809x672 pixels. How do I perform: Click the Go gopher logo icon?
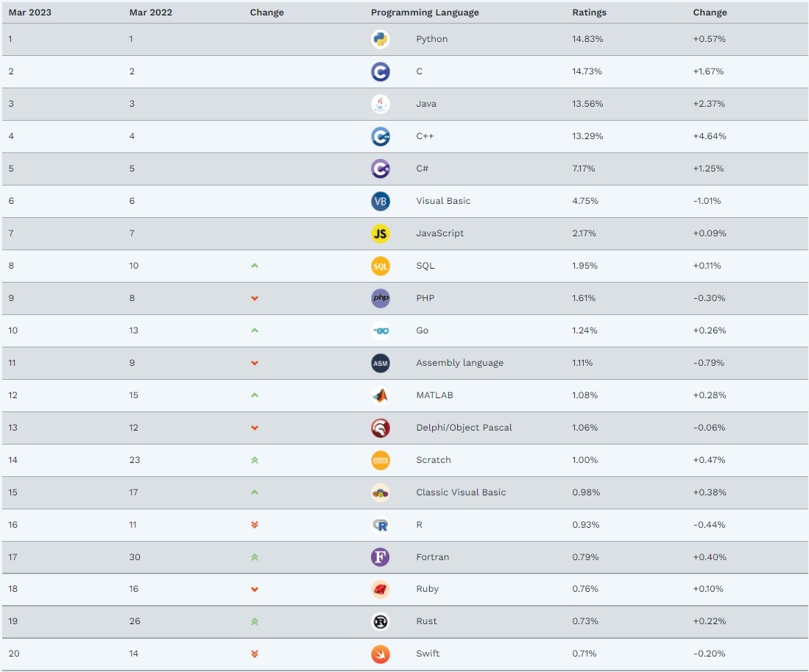pos(380,330)
